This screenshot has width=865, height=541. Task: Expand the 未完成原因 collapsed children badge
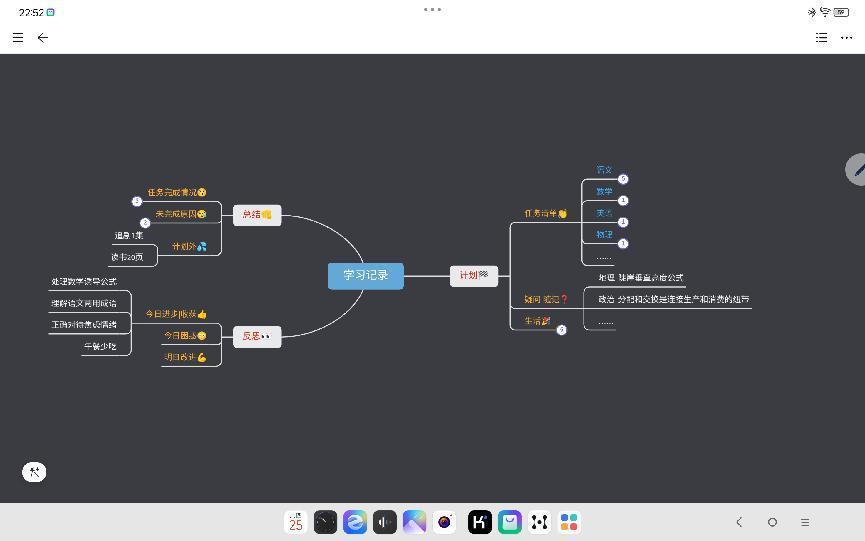click(145, 223)
